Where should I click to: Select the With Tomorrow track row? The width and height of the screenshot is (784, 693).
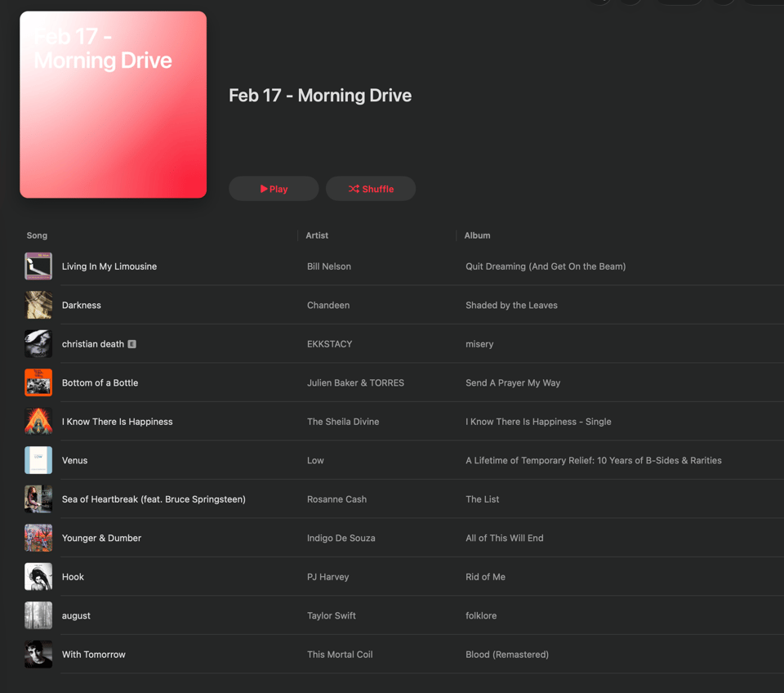click(x=404, y=655)
